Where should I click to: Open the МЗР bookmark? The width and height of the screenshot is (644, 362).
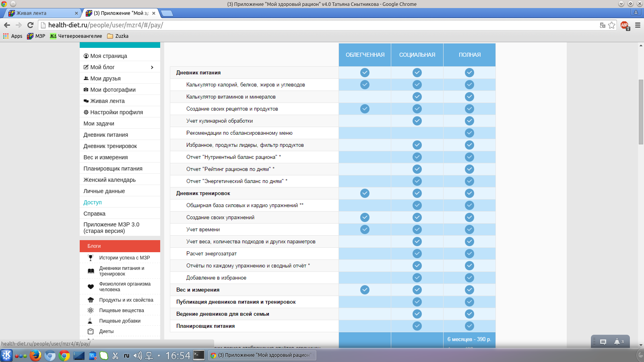[x=36, y=36]
